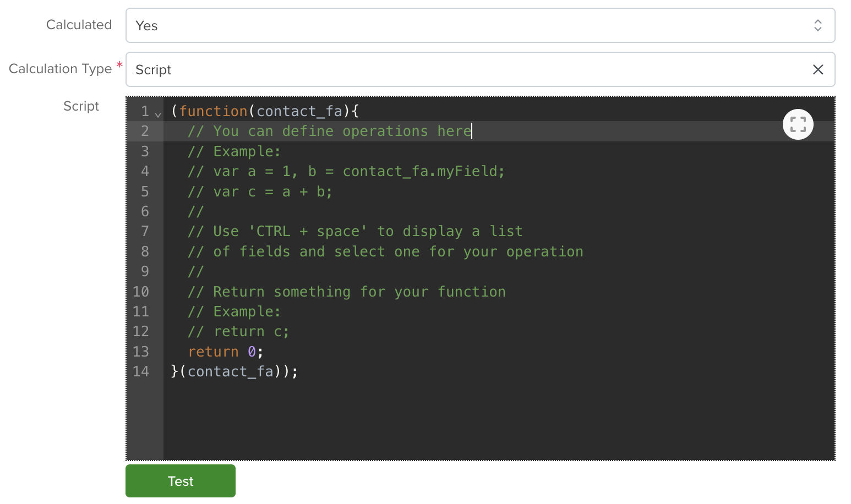The image size is (851, 504).
Task: Click the green Test button
Action: (181, 481)
